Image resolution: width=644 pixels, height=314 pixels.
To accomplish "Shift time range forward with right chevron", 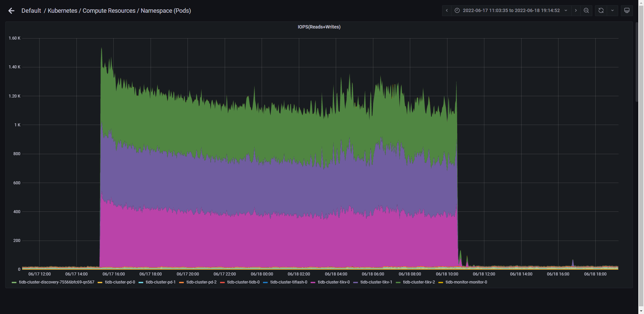I will coord(576,10).
